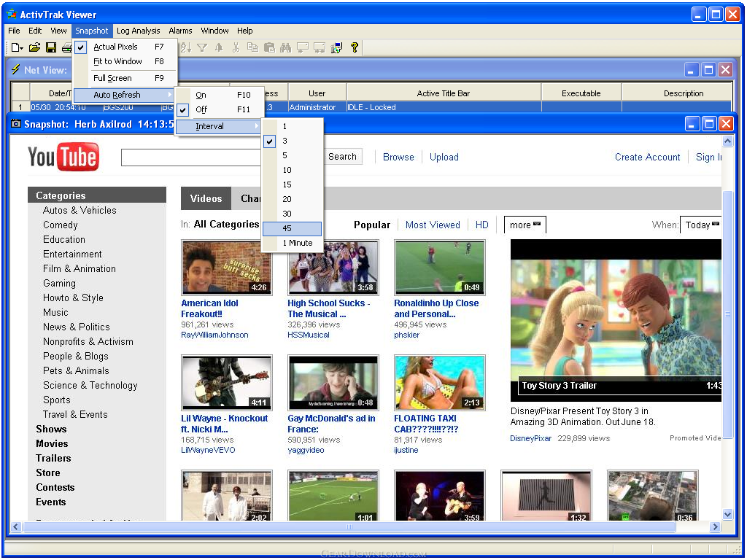Set refresh interval to 1

pos(293,126)
